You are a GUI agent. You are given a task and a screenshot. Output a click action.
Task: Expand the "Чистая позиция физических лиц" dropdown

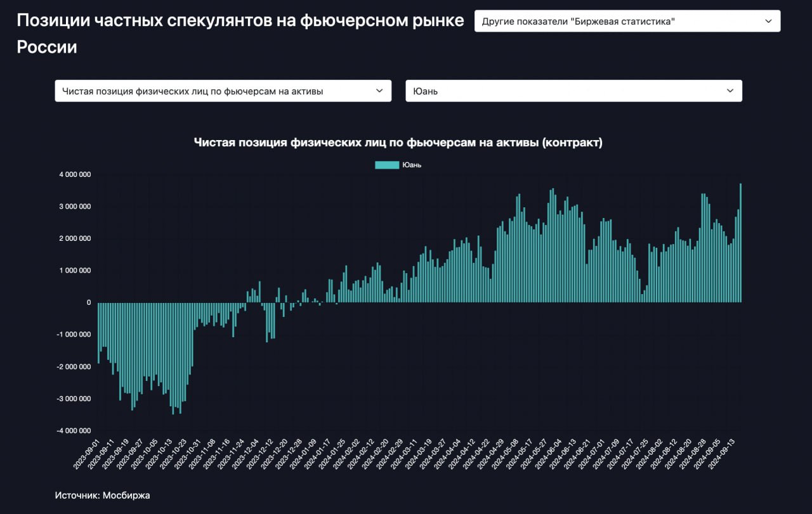[x=223, y=91]
